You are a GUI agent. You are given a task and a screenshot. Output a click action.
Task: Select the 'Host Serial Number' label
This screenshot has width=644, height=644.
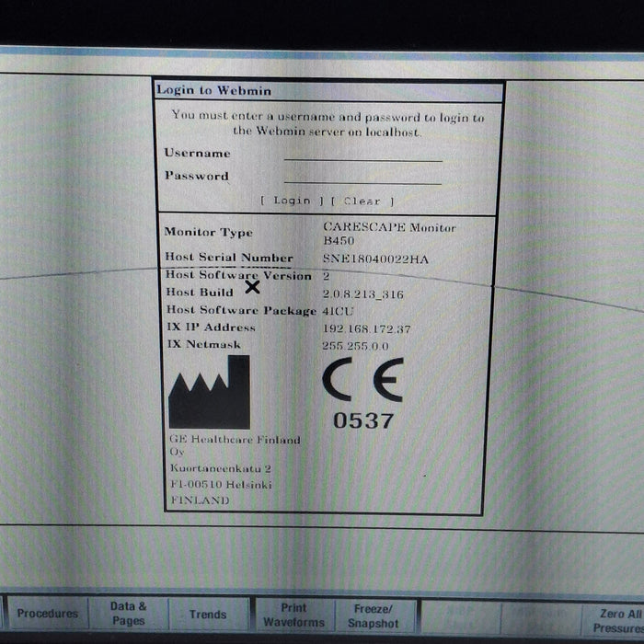coord(229,258)
